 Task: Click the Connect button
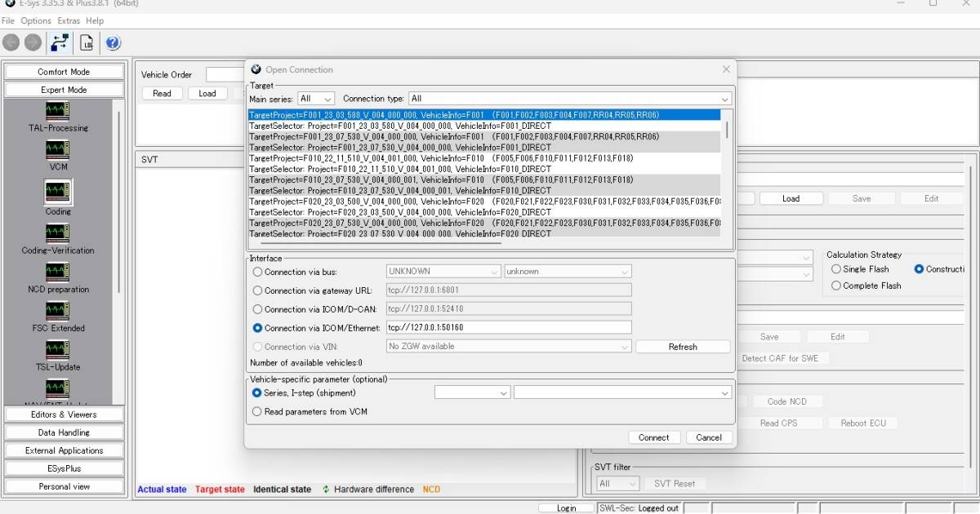pyautogui.click(x=653, y=437)
